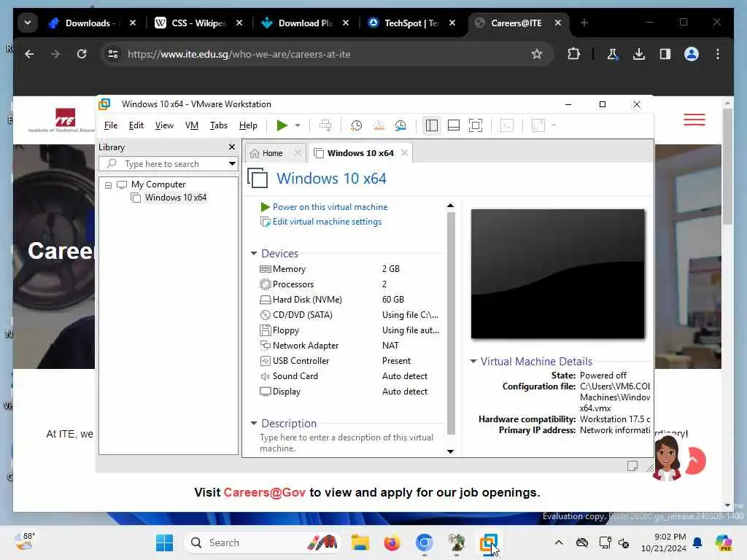Show hidden system tray icons
This screenshot has width=747, height=560.
point(559,542)
